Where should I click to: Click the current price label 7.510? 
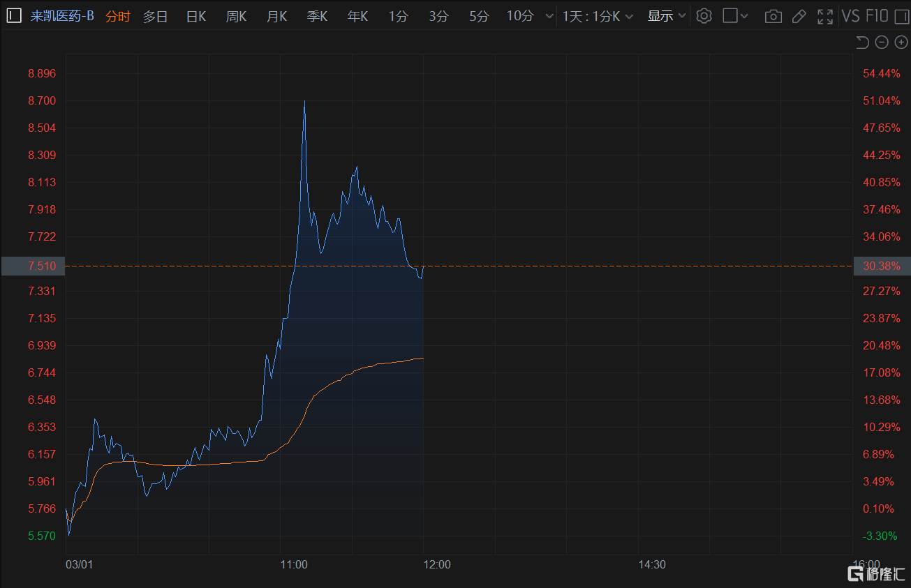tap(42, 266)
